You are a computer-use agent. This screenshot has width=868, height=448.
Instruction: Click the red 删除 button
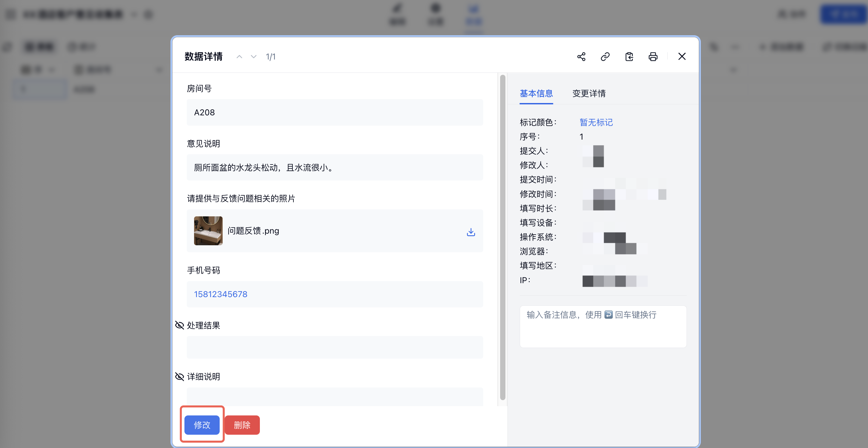tap(242, 425)
